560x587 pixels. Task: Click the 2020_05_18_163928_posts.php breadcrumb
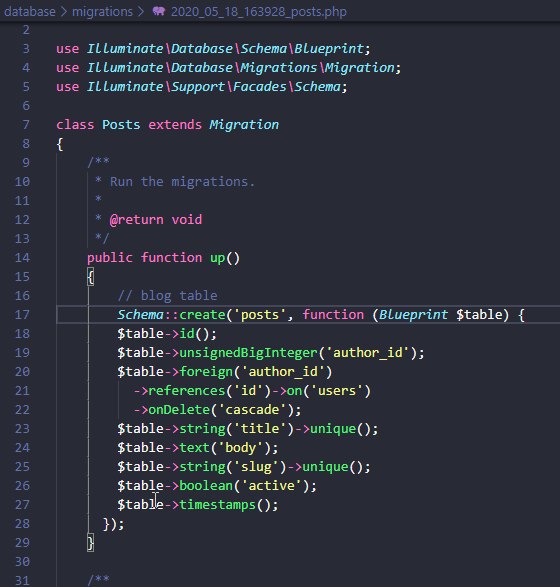[259, 12]
